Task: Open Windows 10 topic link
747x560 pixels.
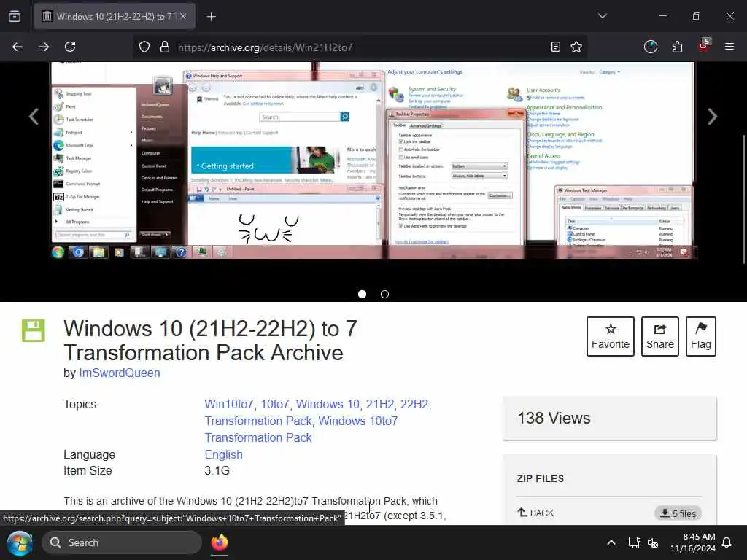Action: [x=328, y=404]
